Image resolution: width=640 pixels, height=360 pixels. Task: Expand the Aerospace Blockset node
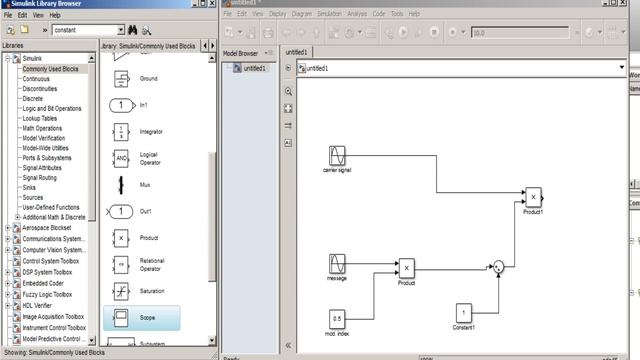(7, 228)
